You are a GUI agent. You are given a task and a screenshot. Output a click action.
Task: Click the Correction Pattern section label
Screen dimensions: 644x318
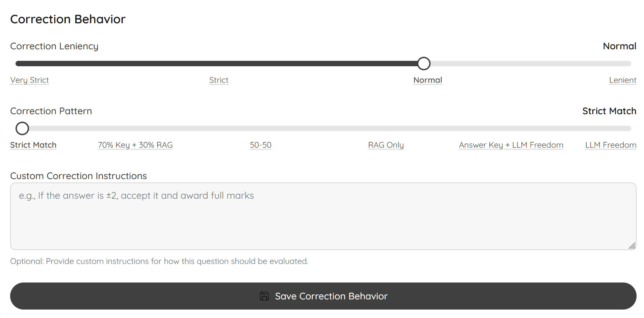tap(51, 111)
